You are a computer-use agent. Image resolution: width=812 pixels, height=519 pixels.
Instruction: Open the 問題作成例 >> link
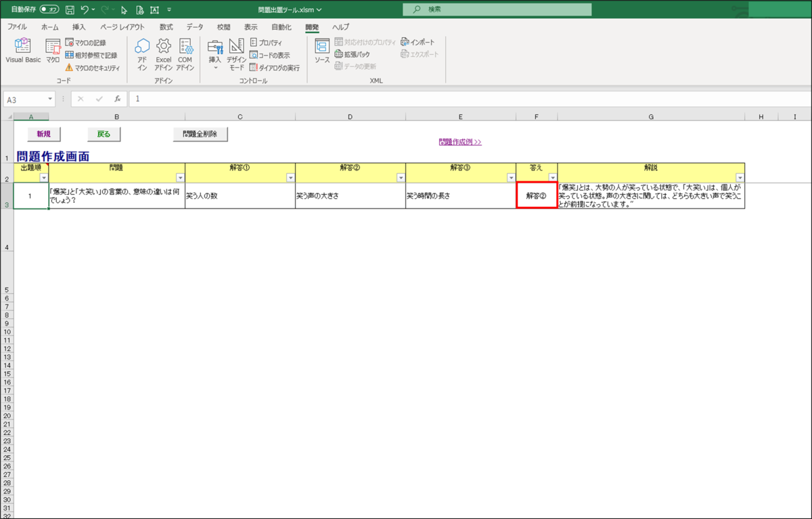pyautogui.click(x=460, y=142)
